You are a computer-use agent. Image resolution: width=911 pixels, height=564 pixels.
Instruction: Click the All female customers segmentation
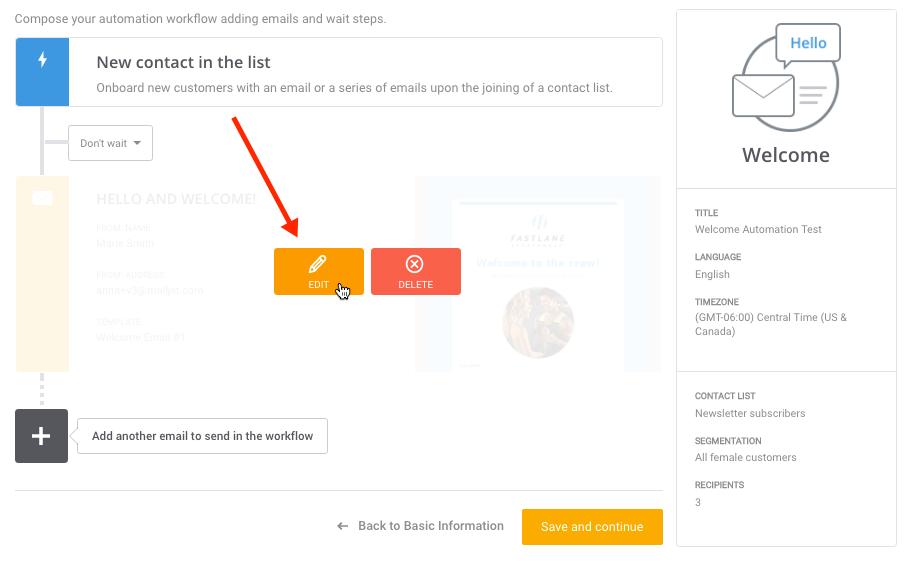745,458
